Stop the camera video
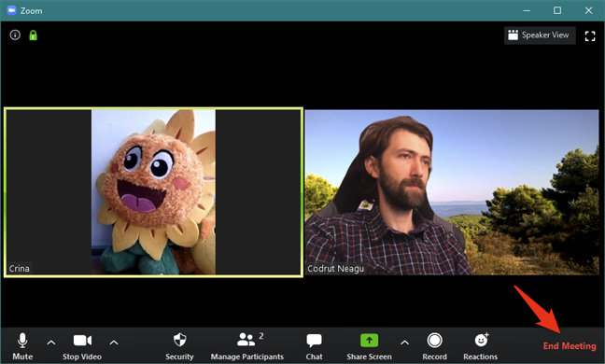Screen dimensions: 605x364 pyautogui.click(x=82, y=346)
